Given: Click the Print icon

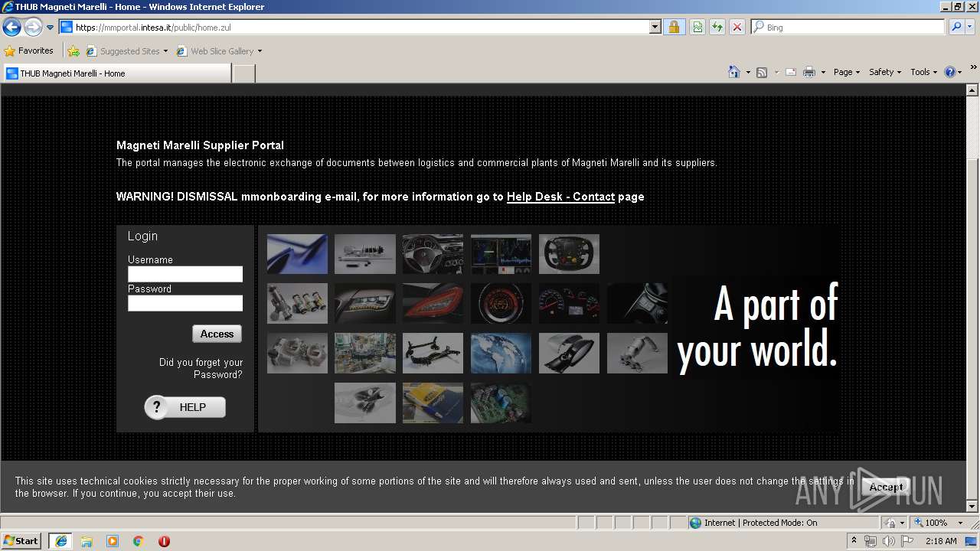Looking at the screenshot, I should click(809, 72).
